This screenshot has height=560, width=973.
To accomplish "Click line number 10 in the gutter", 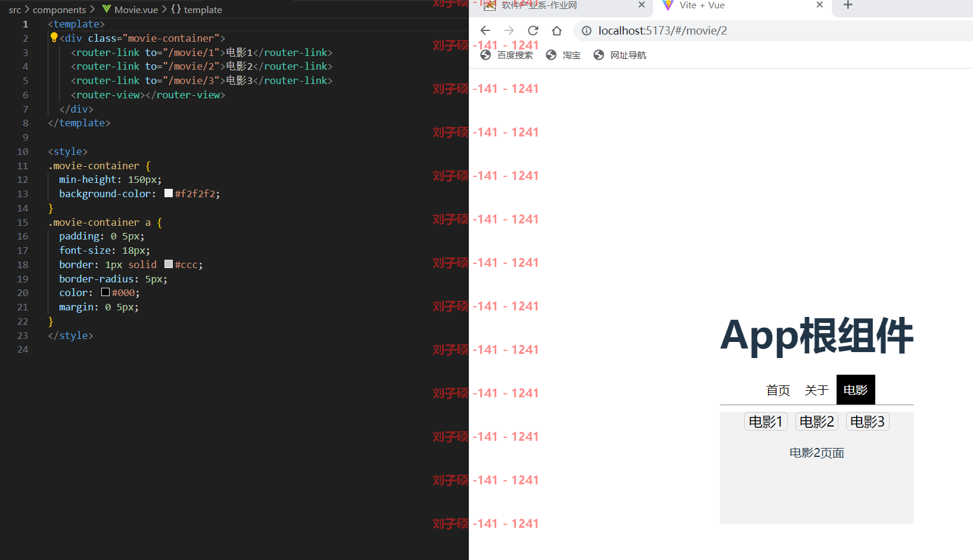I will point(23,151).
